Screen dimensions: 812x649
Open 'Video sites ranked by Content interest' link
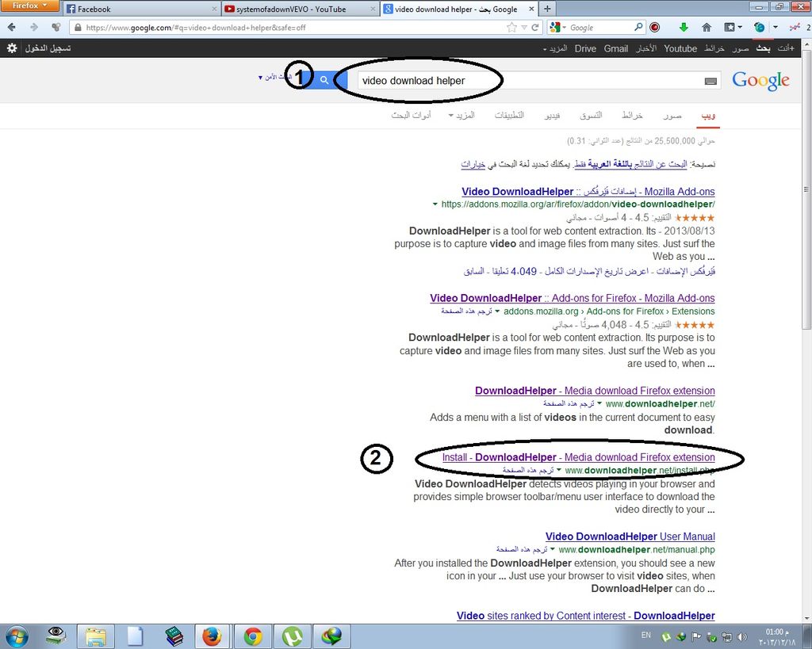click(586, 616)
